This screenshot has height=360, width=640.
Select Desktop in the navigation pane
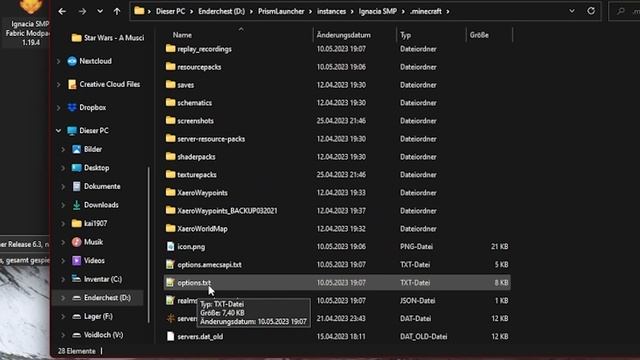coord(90,168)
